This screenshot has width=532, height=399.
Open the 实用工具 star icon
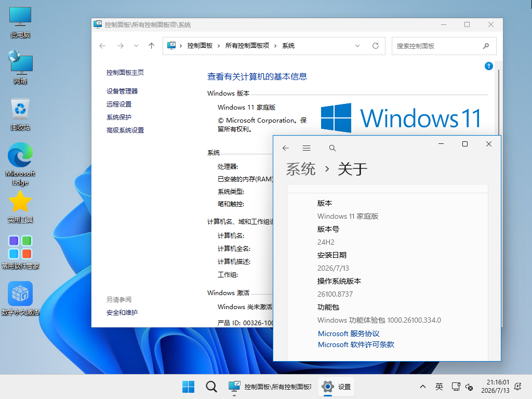click(20, 206)
